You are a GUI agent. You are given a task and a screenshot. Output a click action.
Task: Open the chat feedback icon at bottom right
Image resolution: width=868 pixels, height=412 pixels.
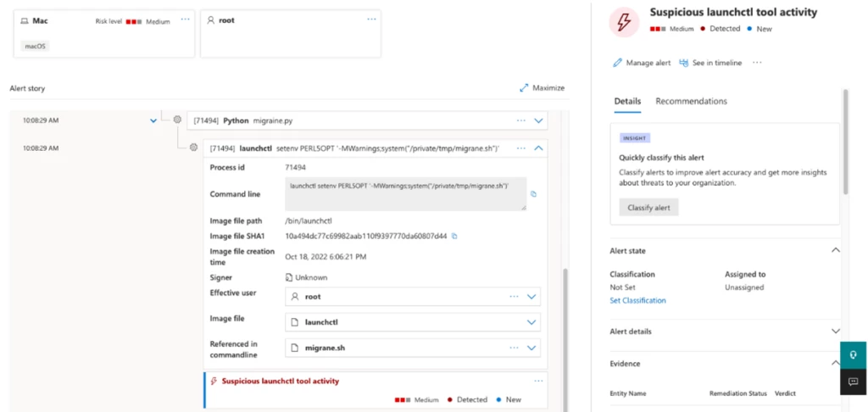tap(854, 381)
